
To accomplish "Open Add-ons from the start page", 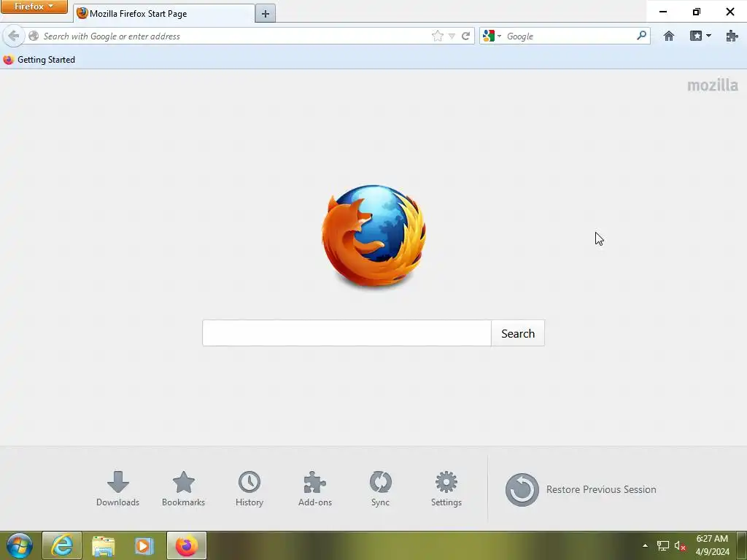I will pos(315,489).
